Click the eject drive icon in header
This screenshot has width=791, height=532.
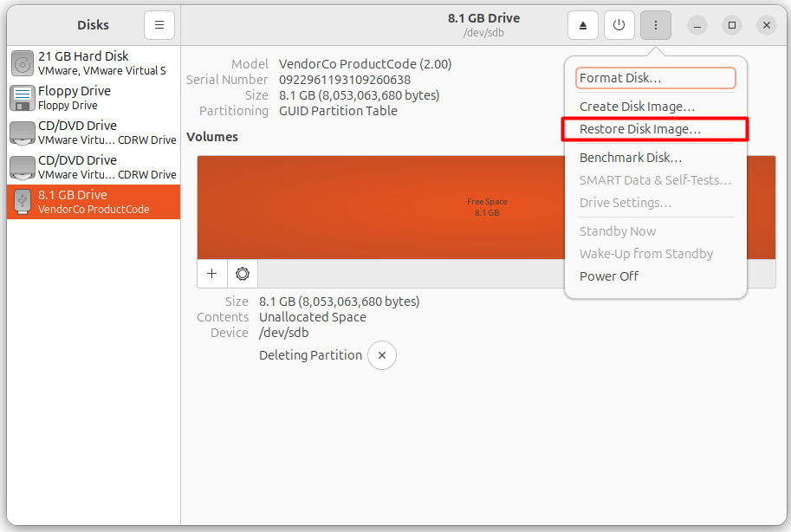point(583,25)
